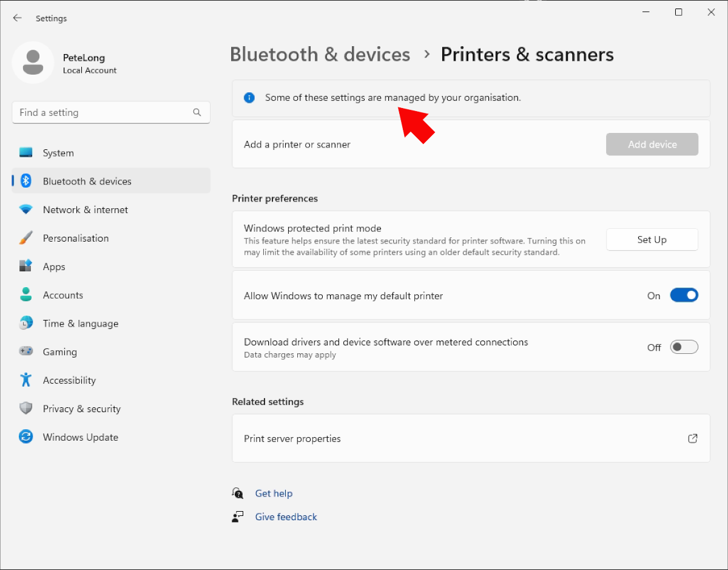Go to the Gaming settings page
Viewport: 728px width, 570px height.
[x=111, y=351]
